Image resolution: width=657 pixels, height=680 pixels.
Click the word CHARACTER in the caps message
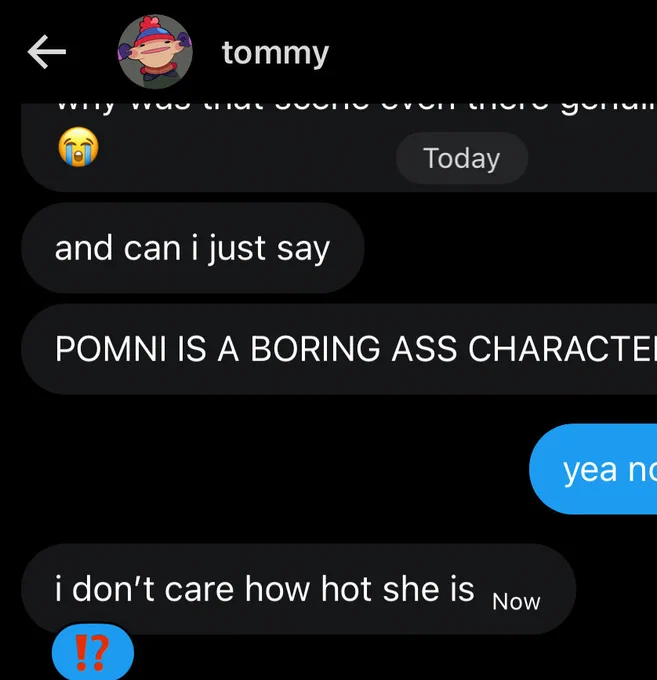pyautogui.click(x=562, y=349)
